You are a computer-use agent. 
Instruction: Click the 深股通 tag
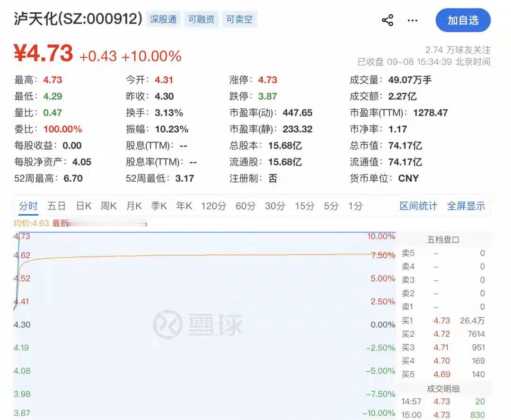point(163,19)
